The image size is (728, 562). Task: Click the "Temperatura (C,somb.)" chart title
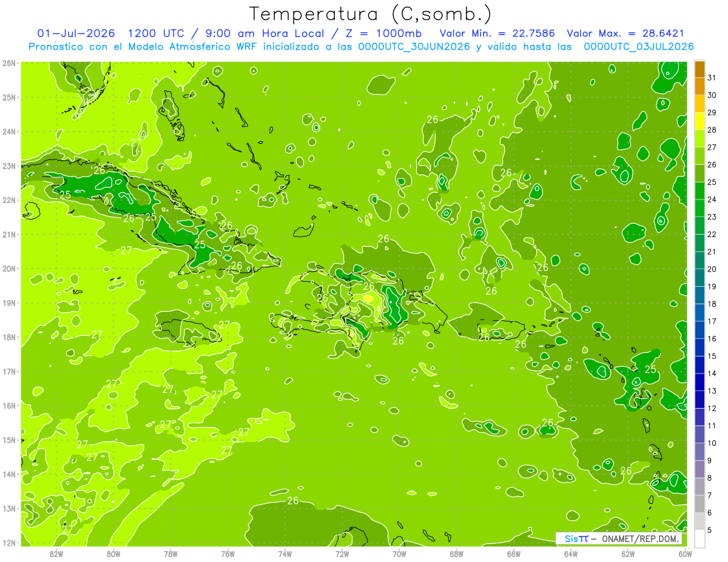click(371, 14)
